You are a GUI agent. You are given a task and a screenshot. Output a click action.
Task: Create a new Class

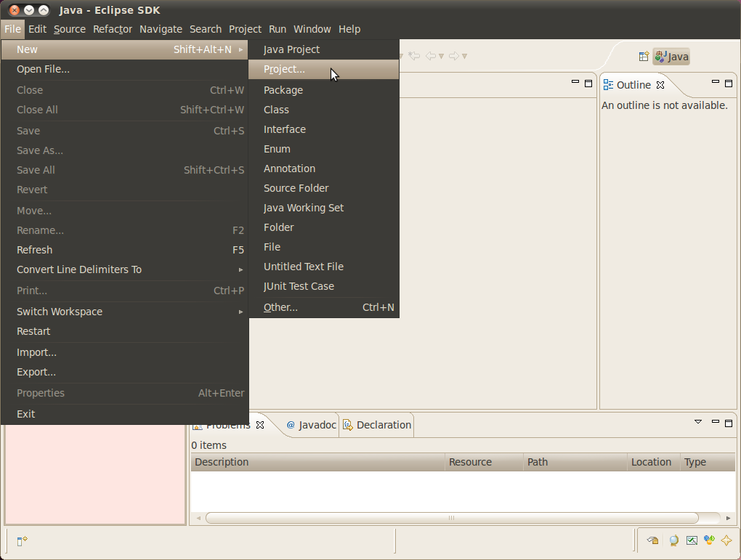pos(324,110)
